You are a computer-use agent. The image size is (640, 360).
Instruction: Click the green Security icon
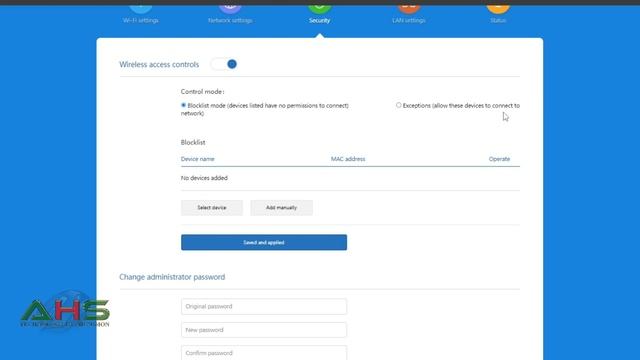pyautogui.click(x=320, y=8)
